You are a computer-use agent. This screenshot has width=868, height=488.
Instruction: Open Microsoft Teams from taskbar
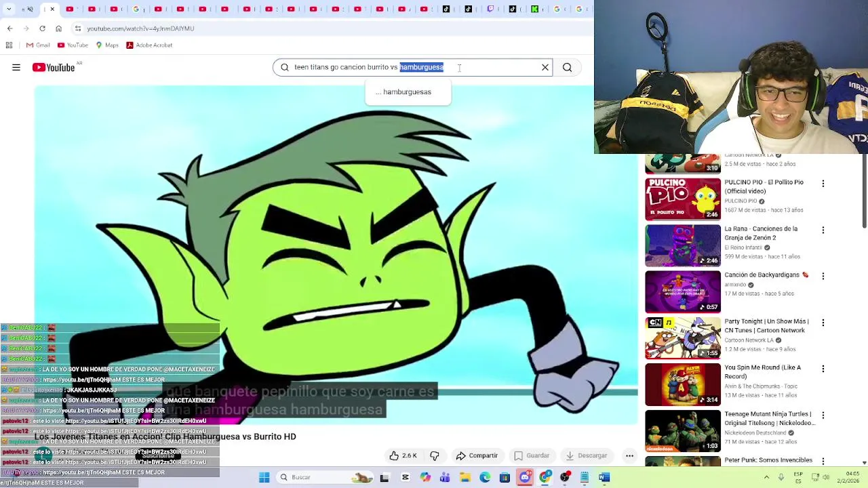point(445,477)
